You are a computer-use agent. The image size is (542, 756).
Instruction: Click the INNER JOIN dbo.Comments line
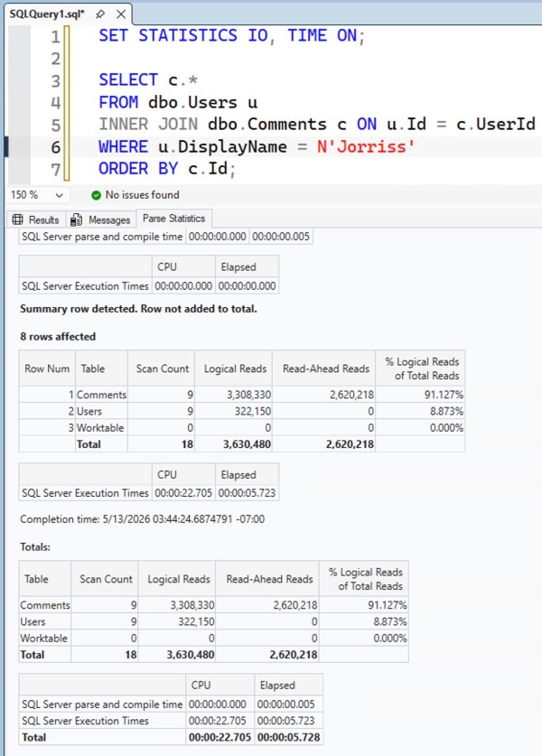click(x=317, y=125)
